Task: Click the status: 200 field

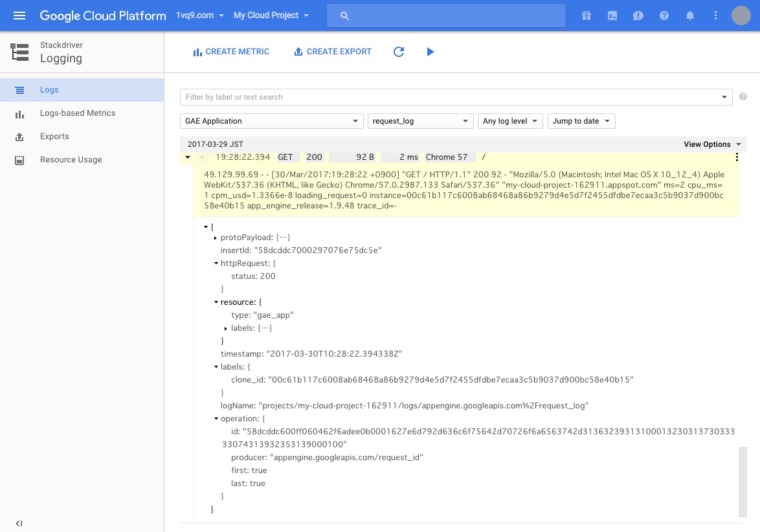Action: point(253,276)
